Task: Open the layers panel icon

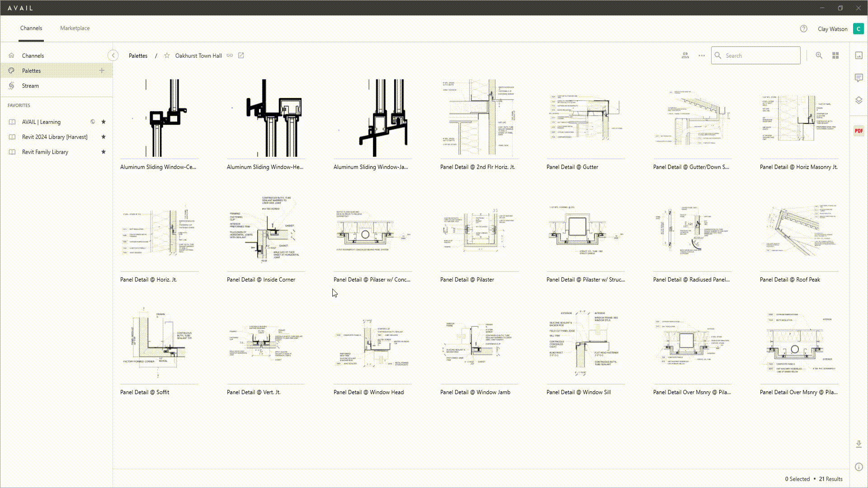Action: [859, 100]
